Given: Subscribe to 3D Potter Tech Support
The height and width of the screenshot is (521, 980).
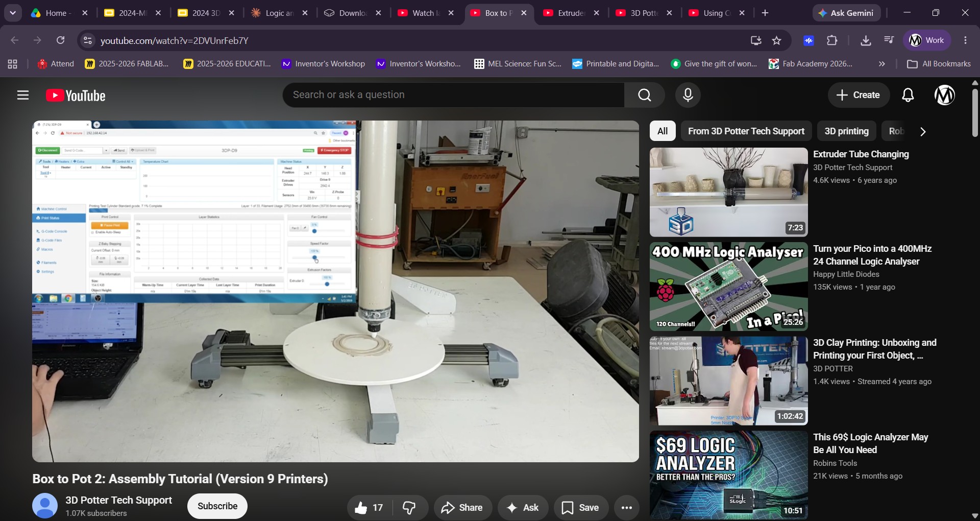Looking at the screenshot, I should point(217,506).
